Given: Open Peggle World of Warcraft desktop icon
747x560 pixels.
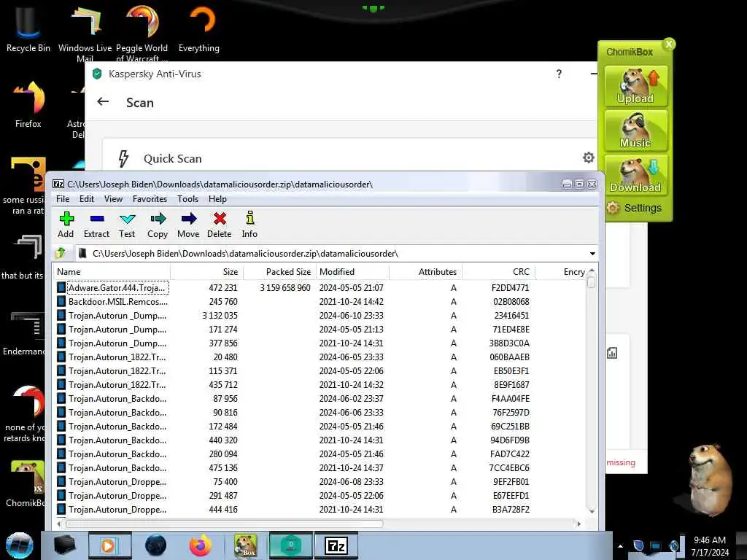Looking at the screenshot, I should [x=142, y=32].
